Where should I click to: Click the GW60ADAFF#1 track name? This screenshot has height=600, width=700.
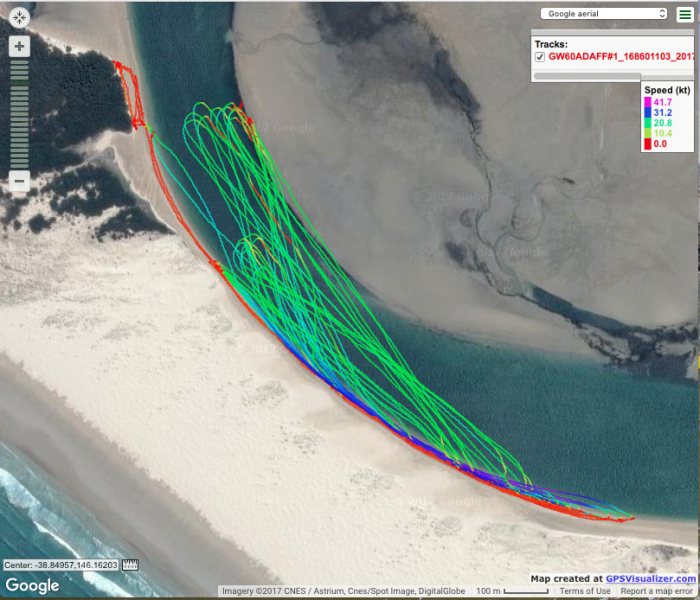tap(620, 57)
